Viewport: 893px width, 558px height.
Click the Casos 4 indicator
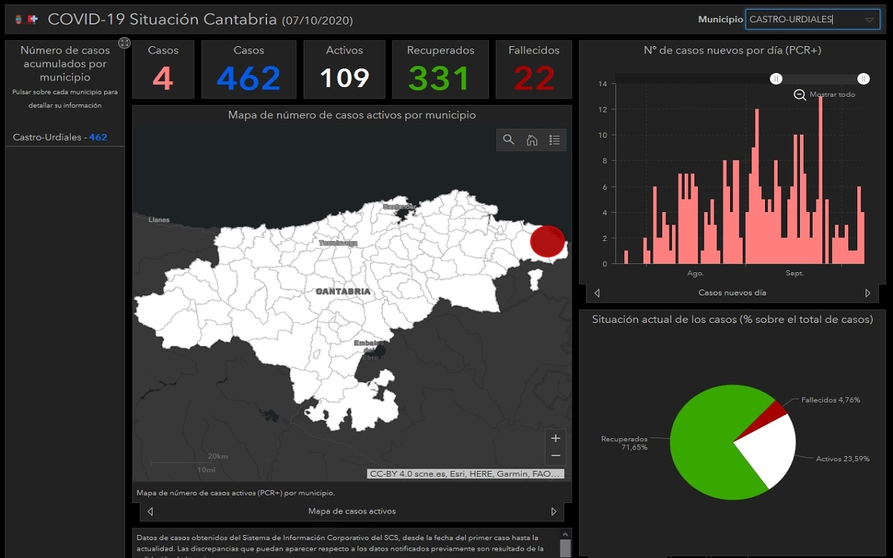(163, 69)
